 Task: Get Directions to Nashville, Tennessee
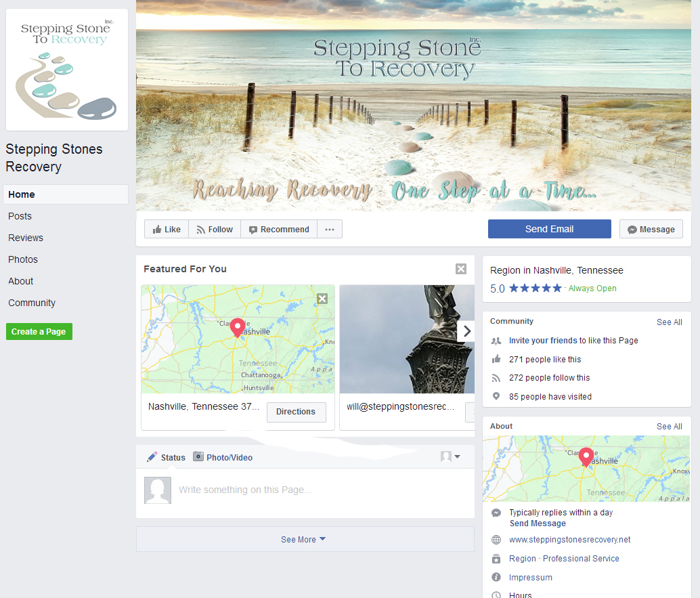(296, 412)
